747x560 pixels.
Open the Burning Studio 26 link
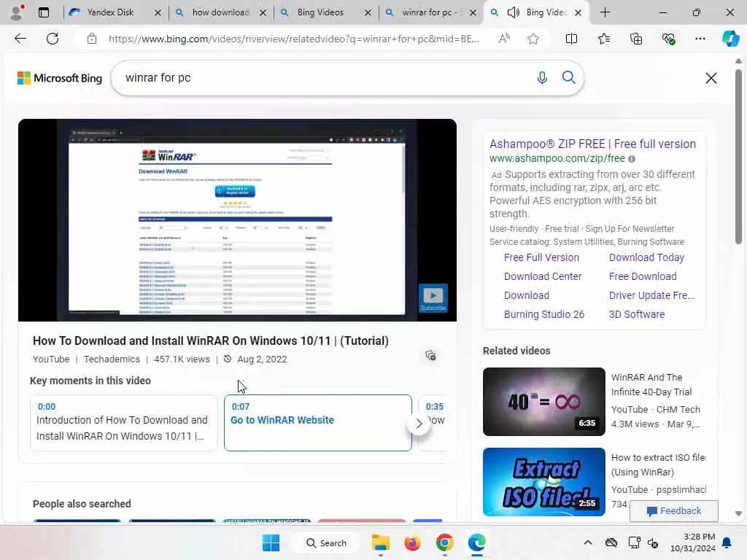pyautogui.click(x=544, y=315)
